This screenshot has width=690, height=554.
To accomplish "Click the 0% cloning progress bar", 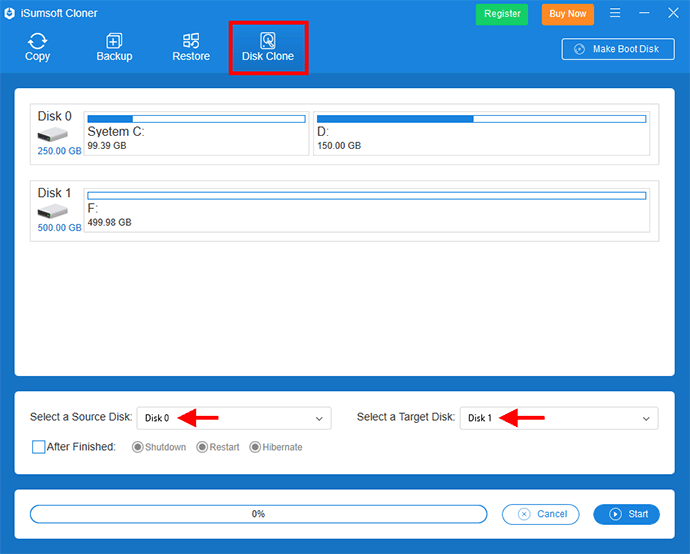I will (259, 514).
